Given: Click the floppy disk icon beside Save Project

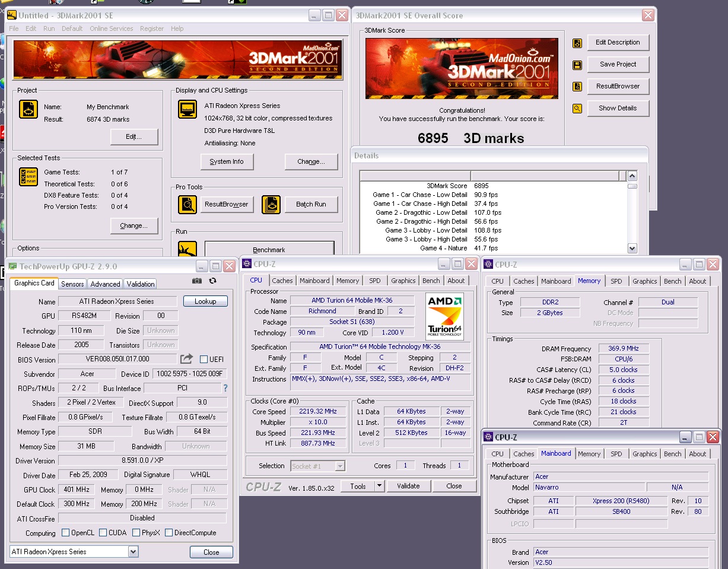Looking at the screenshot, I should pos(577,65).
